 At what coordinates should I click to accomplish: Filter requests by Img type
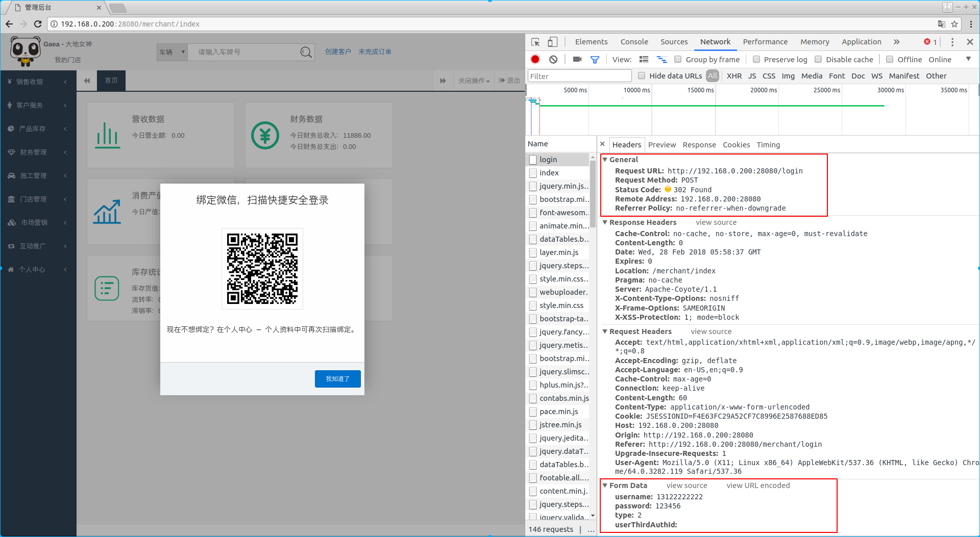tap(788, 76)
